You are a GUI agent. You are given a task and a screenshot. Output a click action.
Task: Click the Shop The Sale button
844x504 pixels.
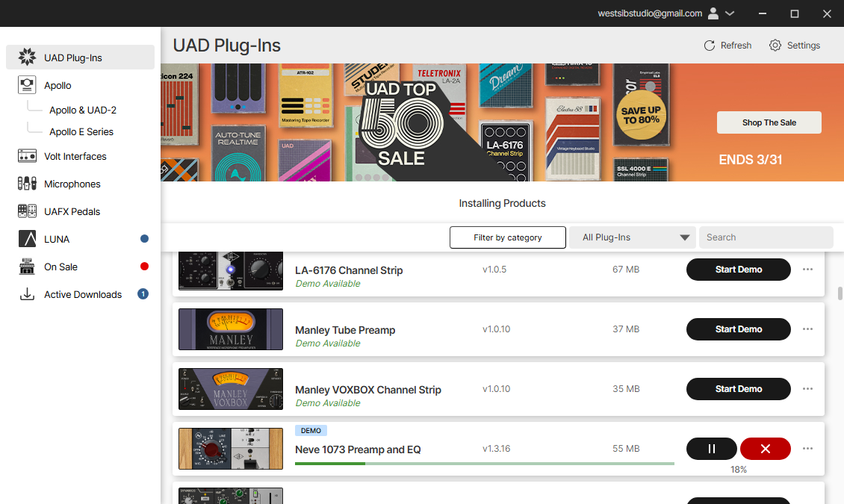769,122
